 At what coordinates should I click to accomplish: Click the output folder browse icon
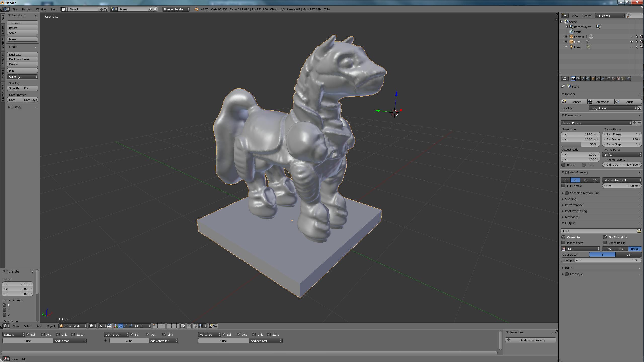[x=639, y=231]
